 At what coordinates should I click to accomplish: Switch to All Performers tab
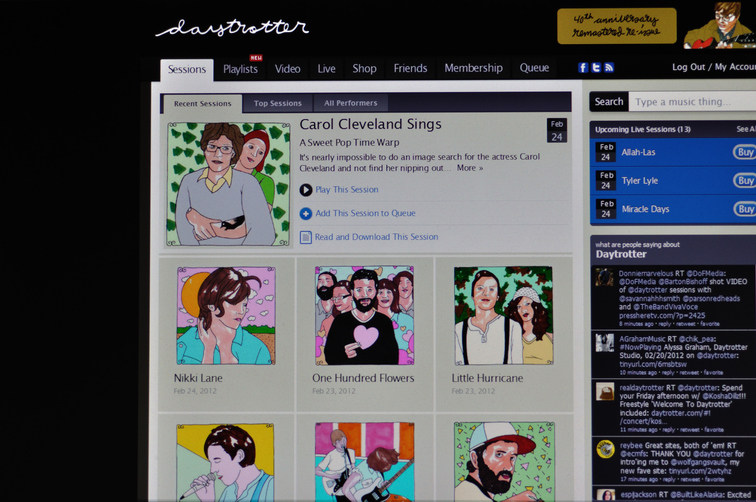[x=351, y=103]
